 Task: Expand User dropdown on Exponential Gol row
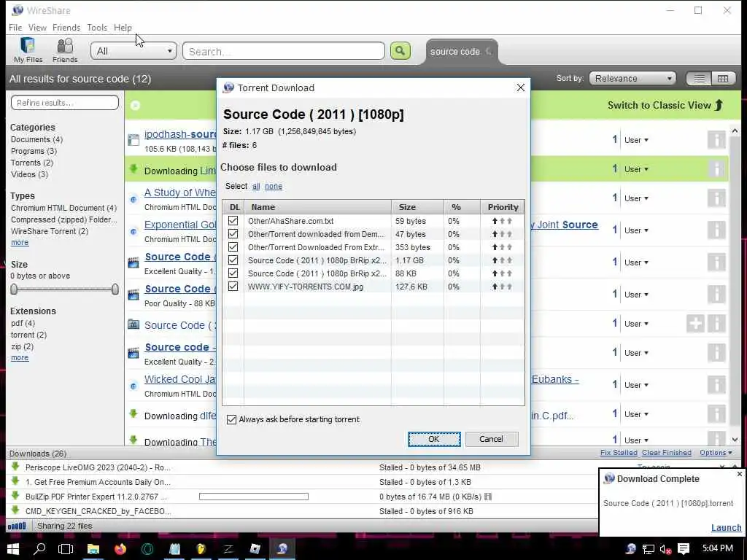(x=636, y=230)
